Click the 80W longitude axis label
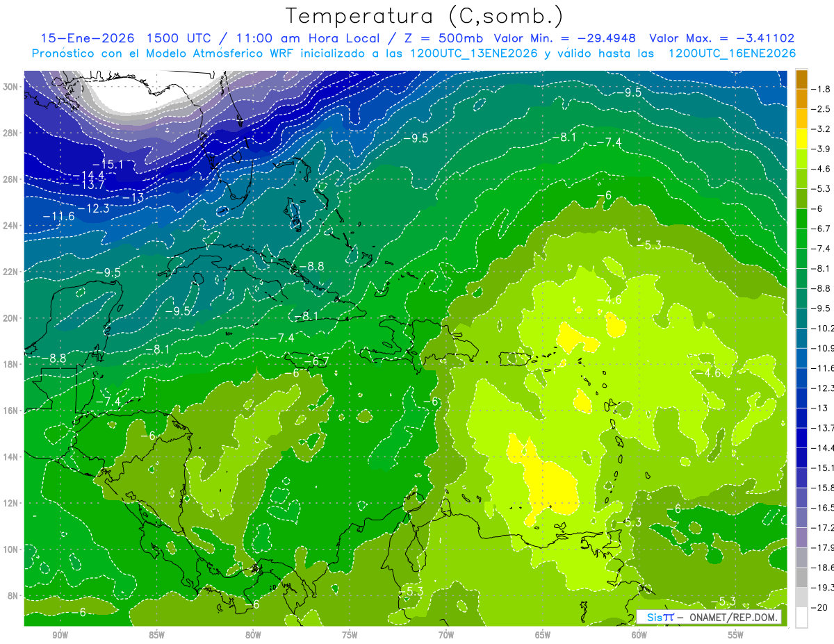 253,636
